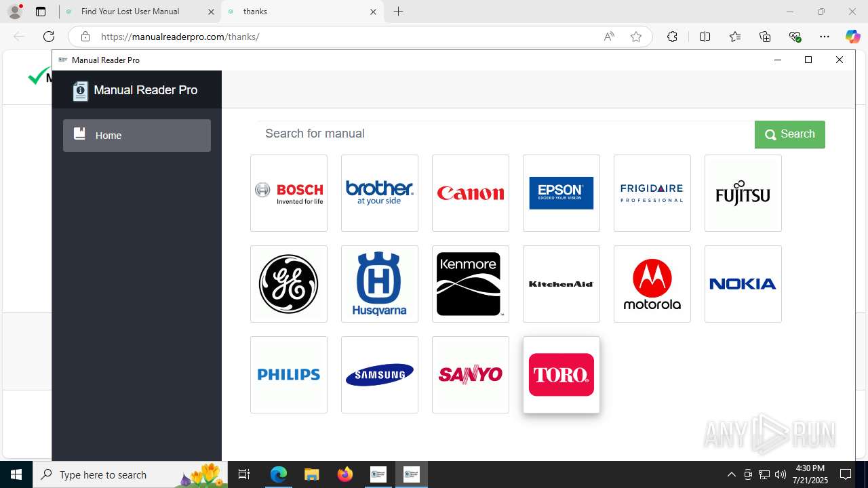Open Task View on taskbar
Image resolution: width=868 pixels, height=488 pixels.
pos(244,474)
